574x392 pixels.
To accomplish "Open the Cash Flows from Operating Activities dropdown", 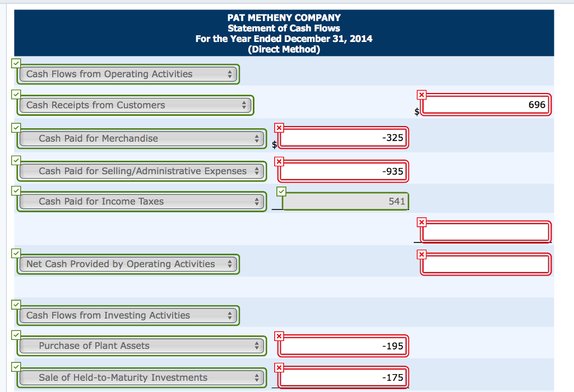I will [128, 73].
